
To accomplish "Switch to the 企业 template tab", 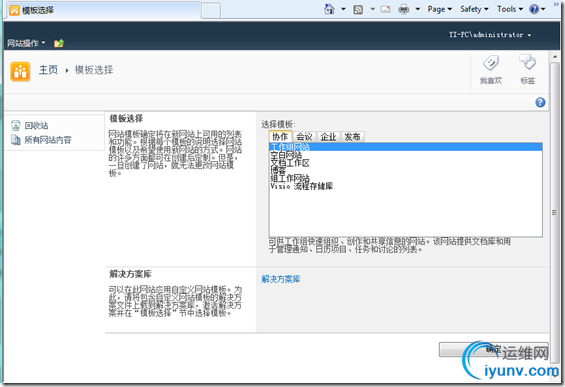I will (328, 137).
